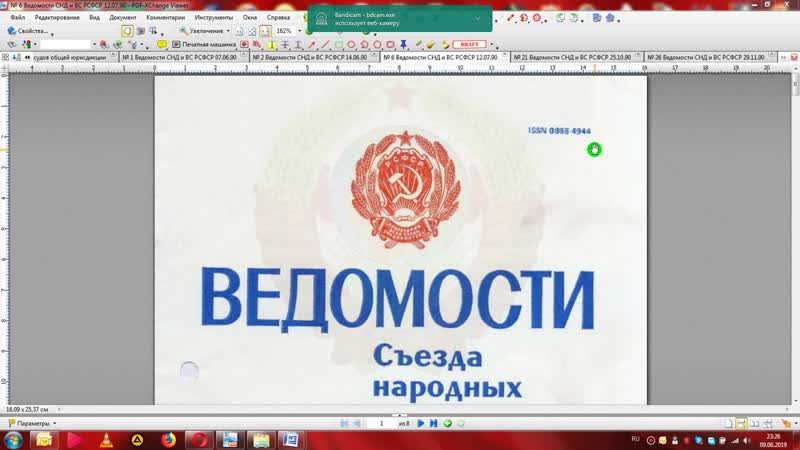Select the Typewriter tool

click(204, 44)
